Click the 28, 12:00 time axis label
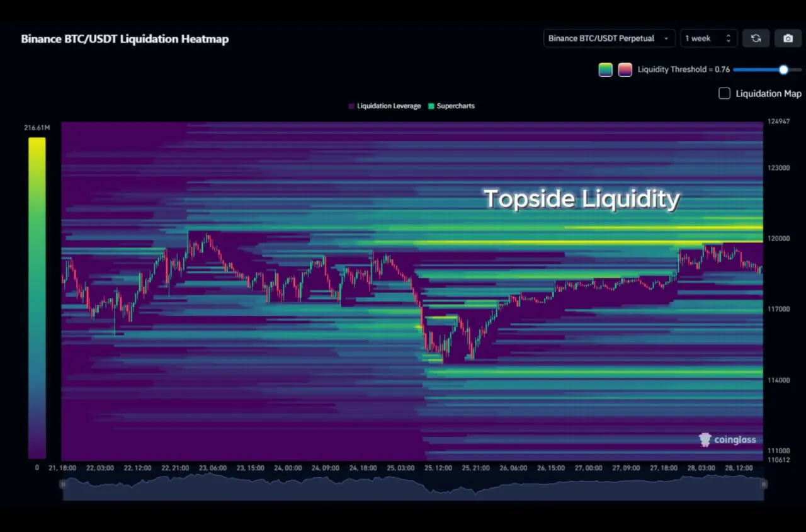This screenshot has width=806, height=532. point(739,468)
